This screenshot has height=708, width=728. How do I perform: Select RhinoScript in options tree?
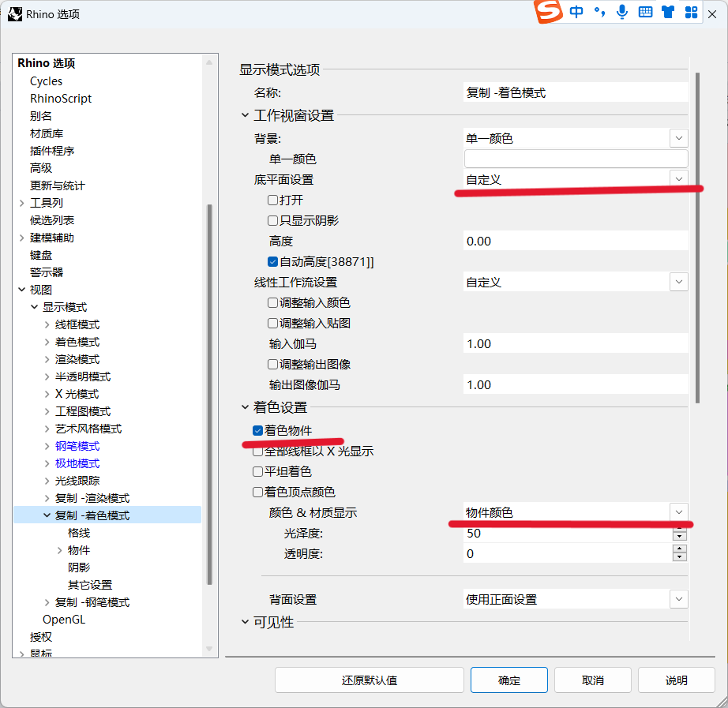tap(61, 99)
